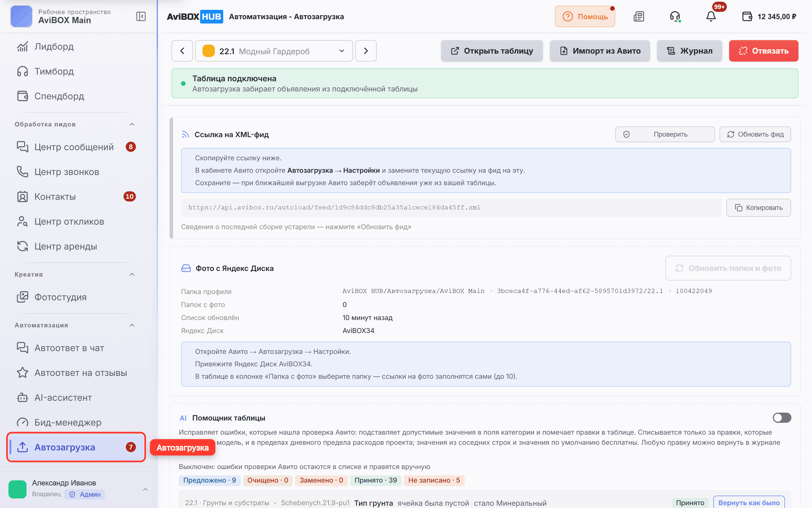Image resolution: width=812 pixels, height=508 pixels.
Task: Collapse the sidebar with the panel icon
Action: [x=141, y=16]
